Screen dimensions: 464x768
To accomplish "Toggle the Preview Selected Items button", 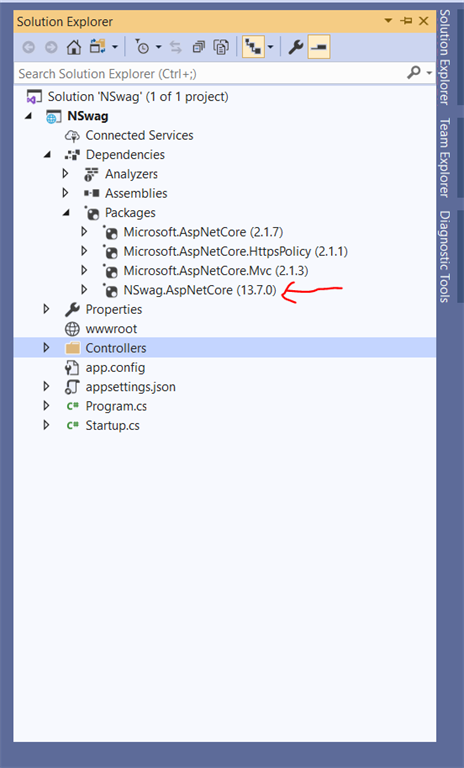I will [319, 48].
